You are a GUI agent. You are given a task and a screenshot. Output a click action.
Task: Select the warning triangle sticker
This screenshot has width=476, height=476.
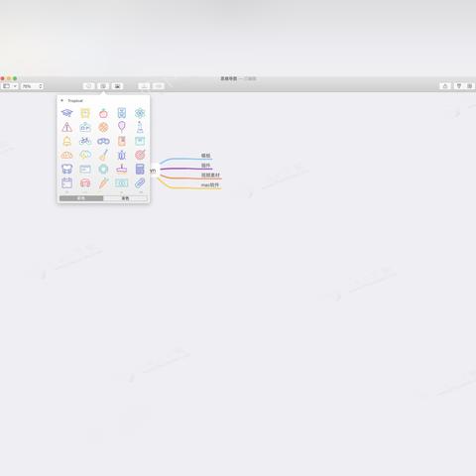click(x=66, y=127)
